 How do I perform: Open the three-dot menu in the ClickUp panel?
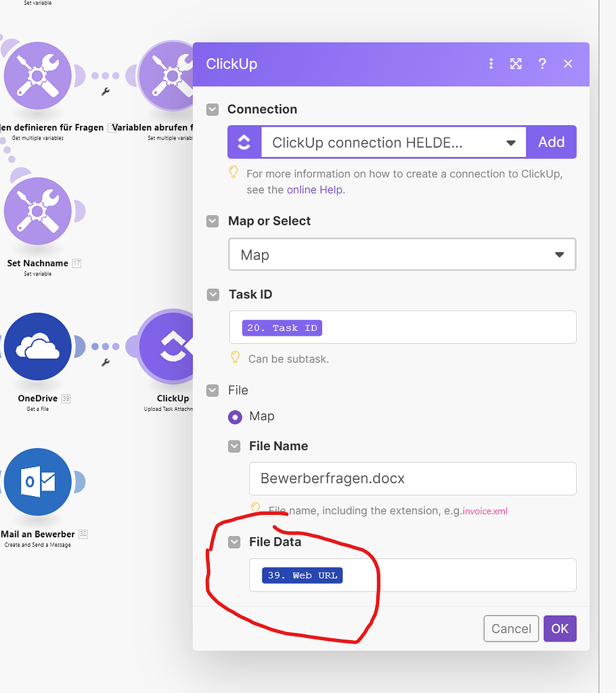(491, 63)
